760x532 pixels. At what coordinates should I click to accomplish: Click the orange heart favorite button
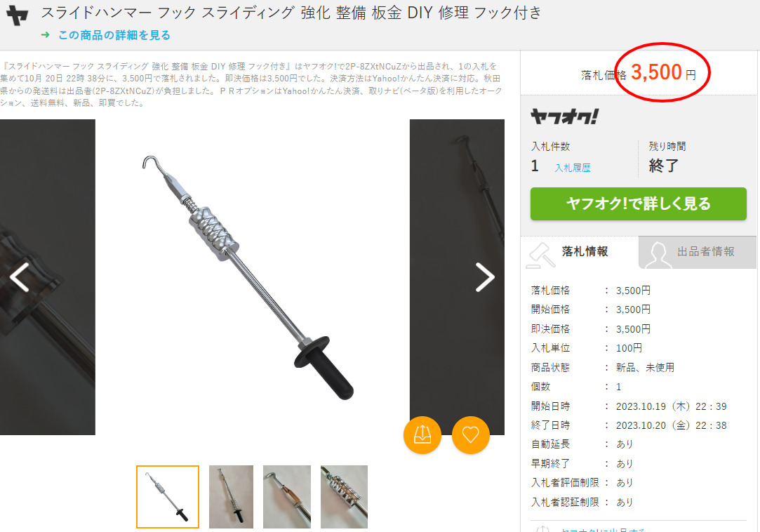coord(471,435)
